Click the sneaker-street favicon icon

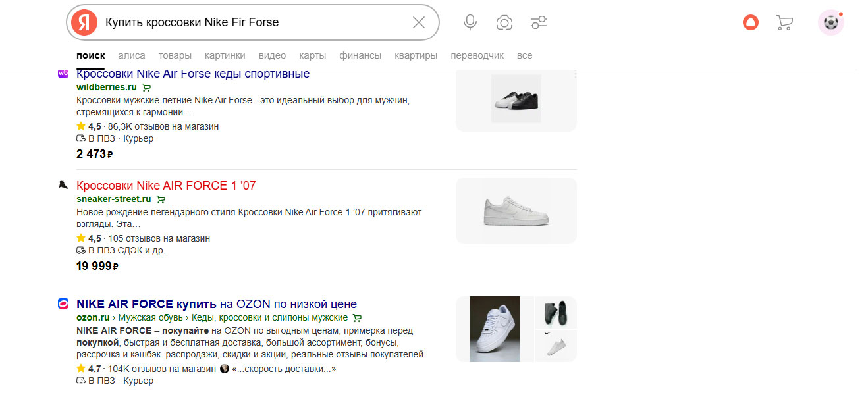tap(63, 185)
